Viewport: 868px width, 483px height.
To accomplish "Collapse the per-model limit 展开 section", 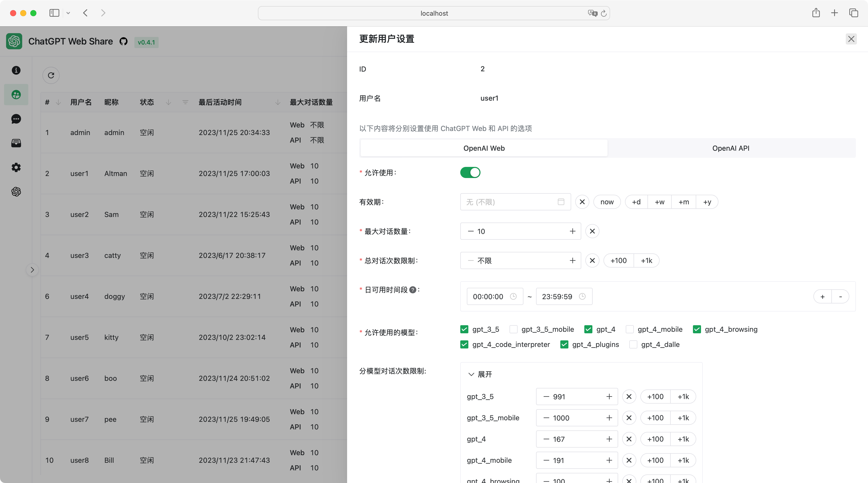I will (480, 374).
